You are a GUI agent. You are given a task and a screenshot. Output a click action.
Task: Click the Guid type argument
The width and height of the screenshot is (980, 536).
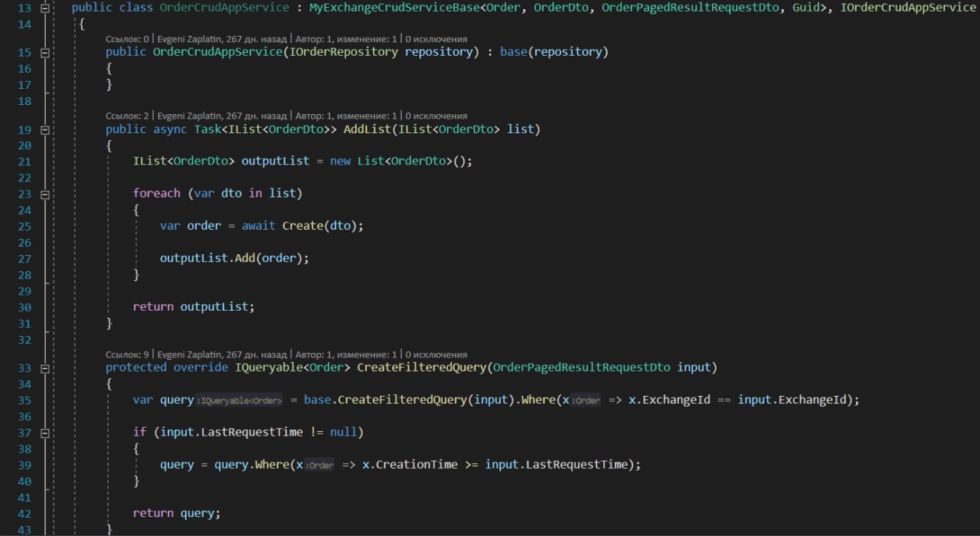pyautogui.click(x=806, y=8)
